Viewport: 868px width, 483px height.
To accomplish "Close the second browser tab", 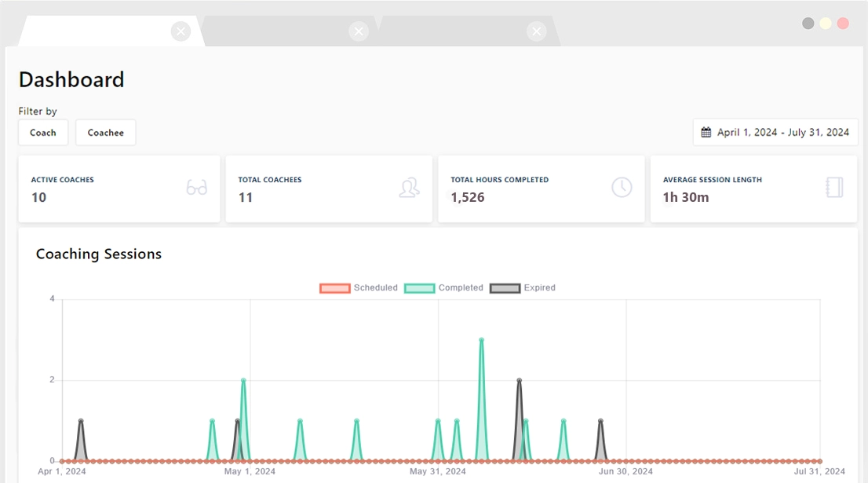I will click(x=359, y=31).
